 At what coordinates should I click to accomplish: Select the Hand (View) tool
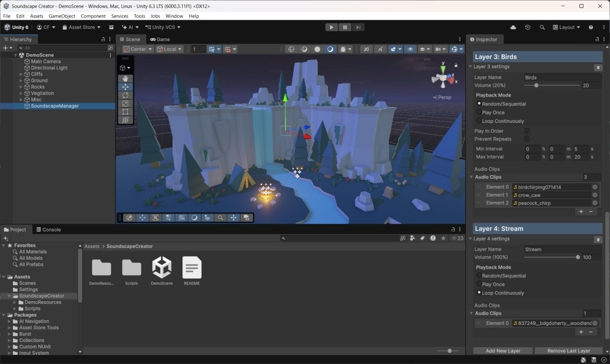pos(126,79)
